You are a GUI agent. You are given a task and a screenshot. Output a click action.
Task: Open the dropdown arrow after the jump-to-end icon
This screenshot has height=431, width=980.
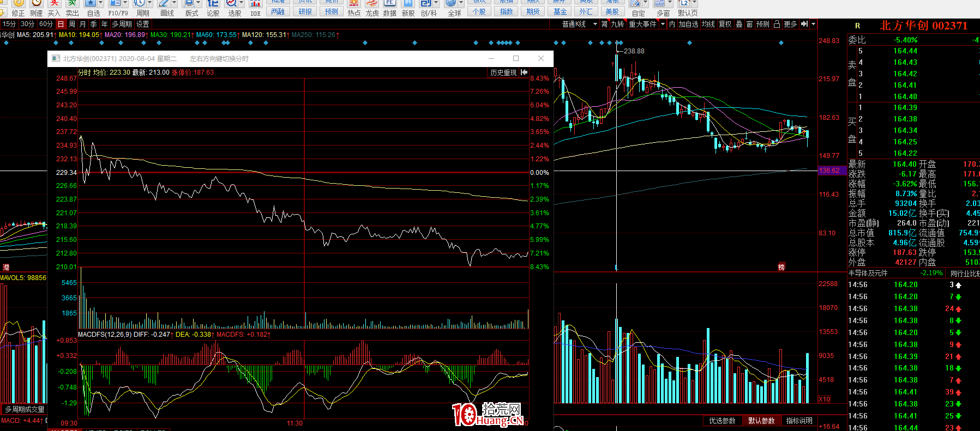coord(813,24)
